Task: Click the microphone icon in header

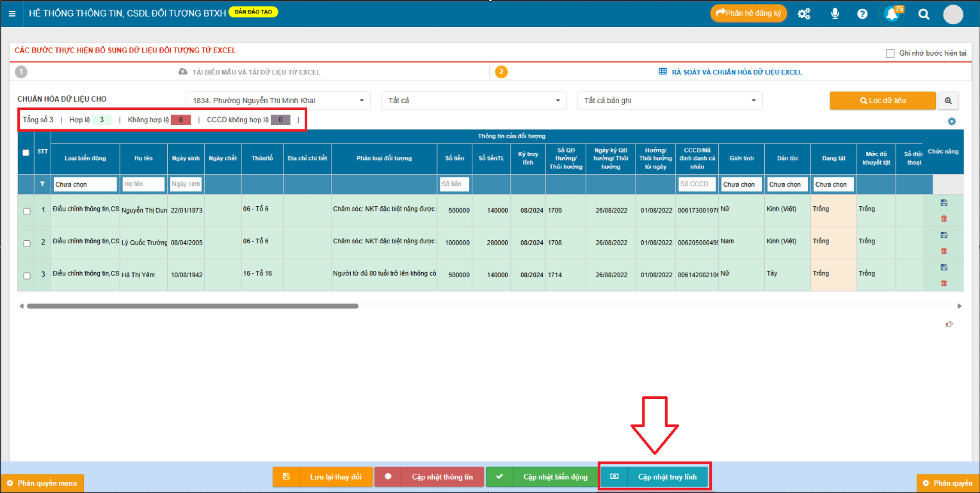Action: point(835,14)
